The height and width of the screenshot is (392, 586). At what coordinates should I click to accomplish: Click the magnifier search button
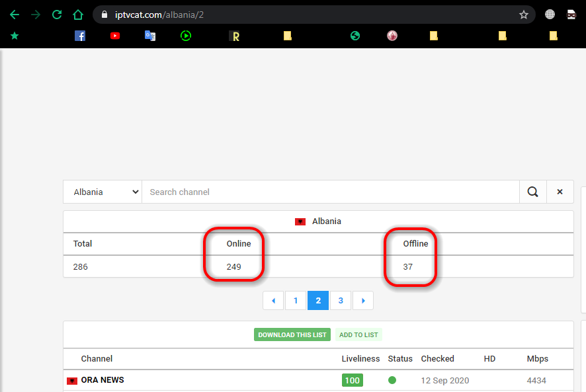tap(532, 192)
